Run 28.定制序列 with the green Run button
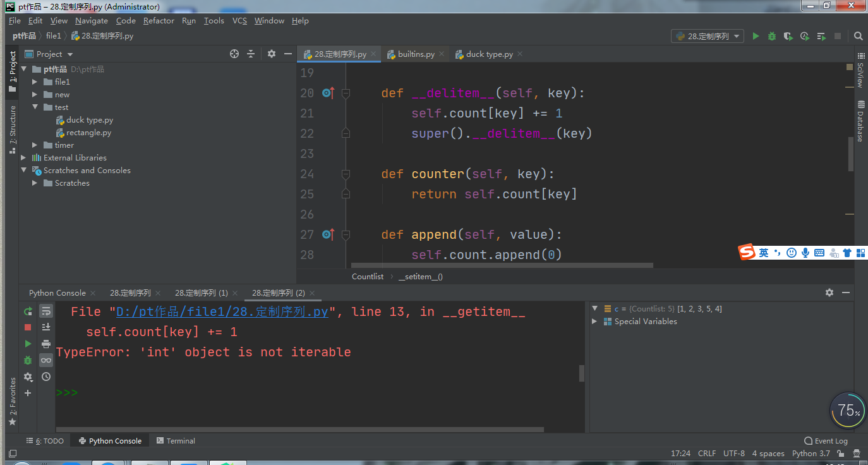 (756, 37)
